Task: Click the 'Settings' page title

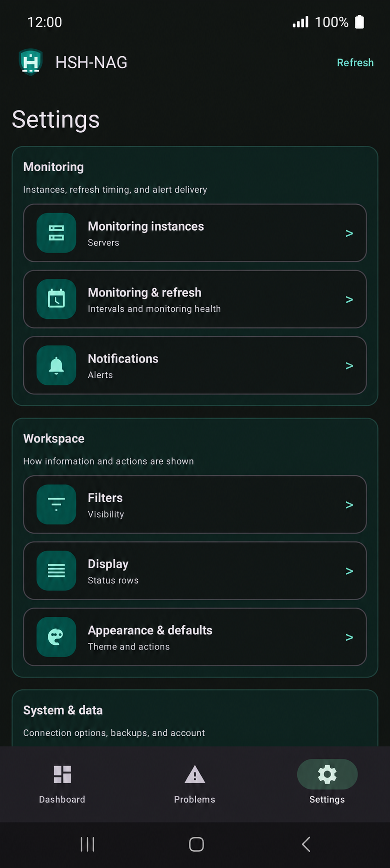Action: [x=56, y=120]
